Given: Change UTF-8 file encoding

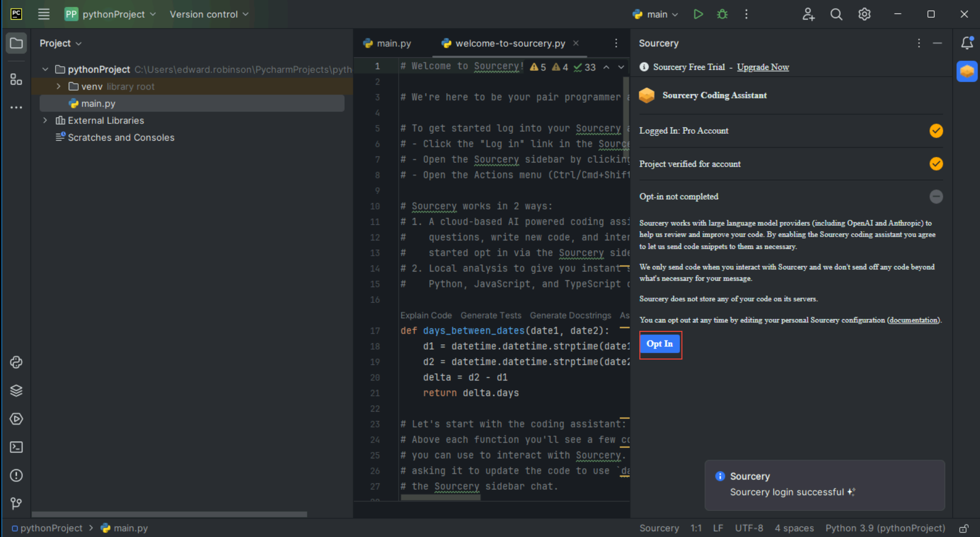Looking at the screenshot, I should (749, 528).
